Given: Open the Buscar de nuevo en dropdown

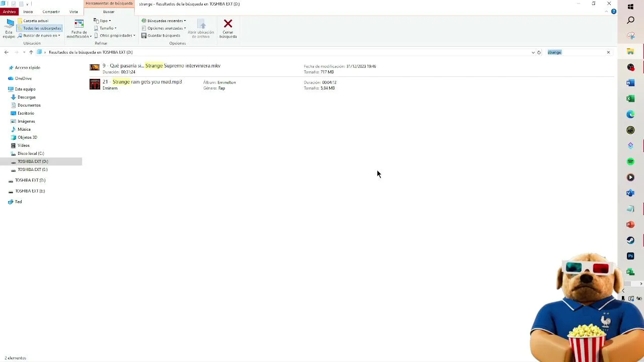Looking at the screenshot, I should point(39,36).
